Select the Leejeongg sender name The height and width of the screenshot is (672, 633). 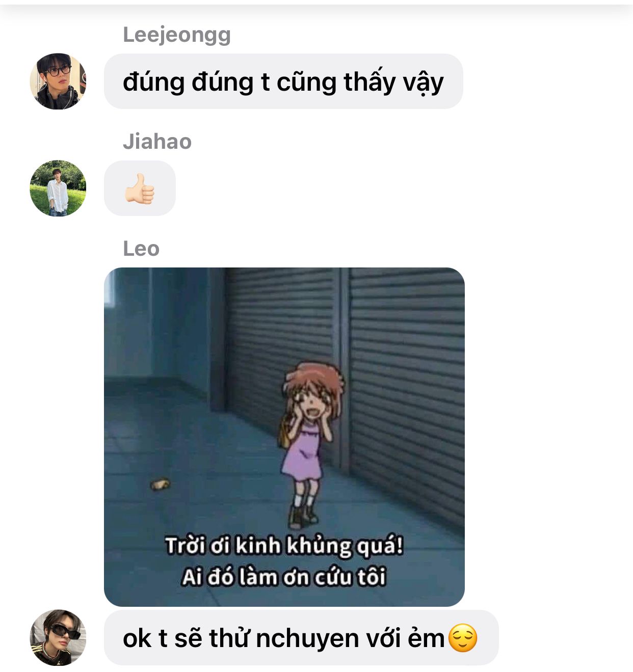[x=177, y=35]
